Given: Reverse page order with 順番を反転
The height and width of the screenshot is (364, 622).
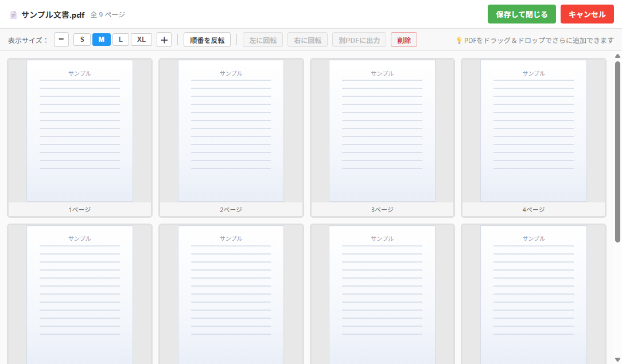Looking at the screenshot, I should point(207,40).
